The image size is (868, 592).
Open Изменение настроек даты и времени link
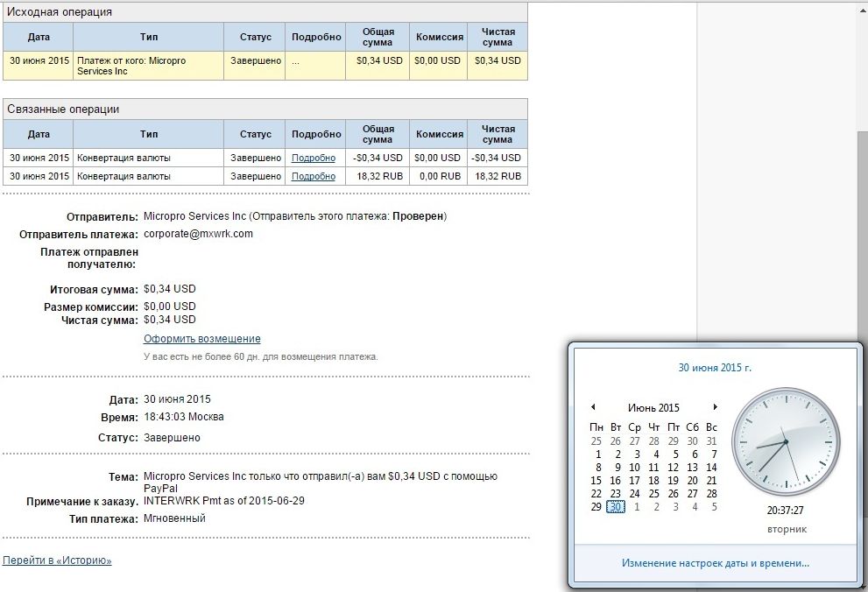click(x=716, y=563)
